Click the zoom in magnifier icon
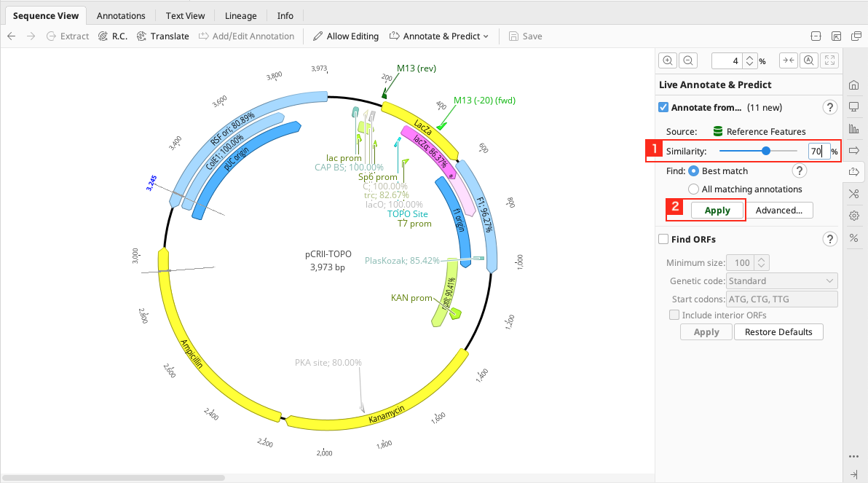 point(668,61)
